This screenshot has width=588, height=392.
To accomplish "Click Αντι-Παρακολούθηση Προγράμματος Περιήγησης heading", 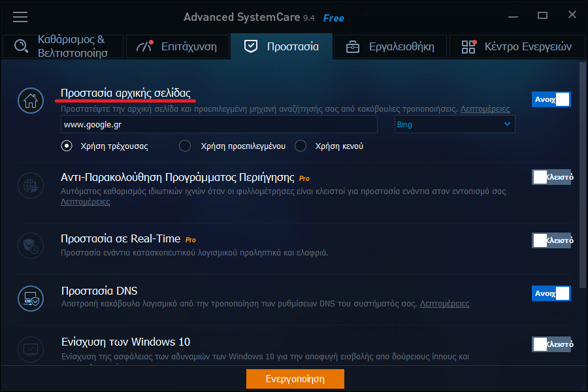I will coord(178,177).
